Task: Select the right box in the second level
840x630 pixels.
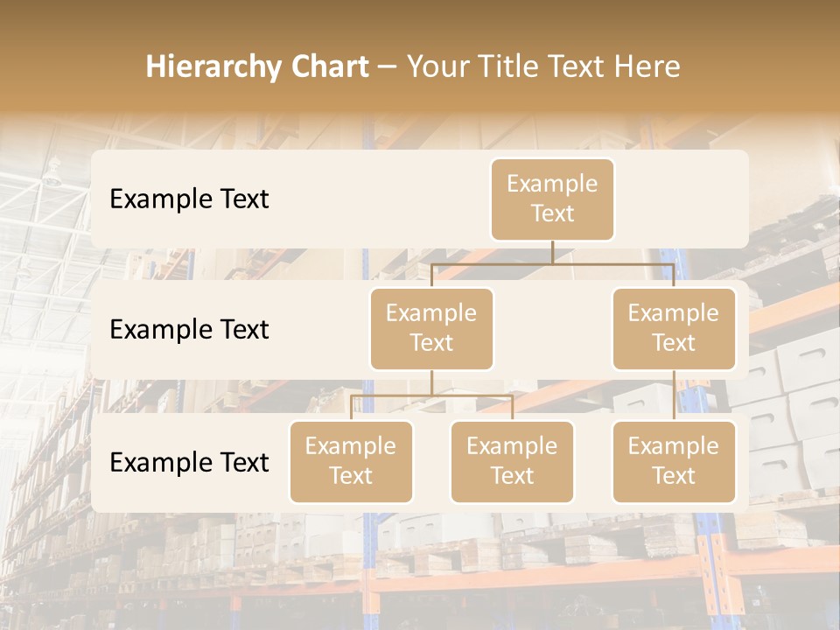Action: click(674, 329)
